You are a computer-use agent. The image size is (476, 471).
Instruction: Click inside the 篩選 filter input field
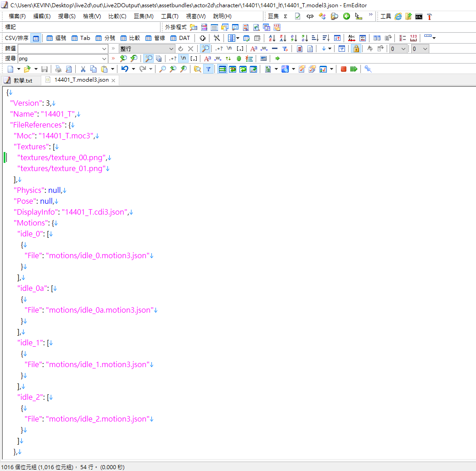tap(59, 49)
